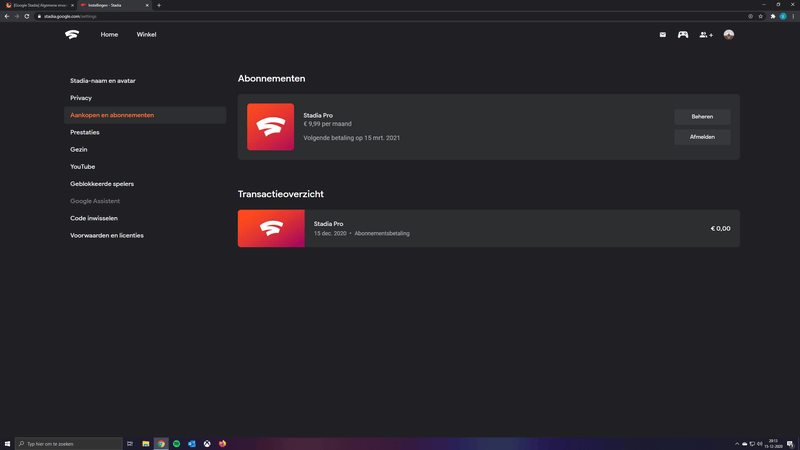The image size is (800, 450).
Task: Go to Home in Stadia header
Action: (x=109, y=35)
